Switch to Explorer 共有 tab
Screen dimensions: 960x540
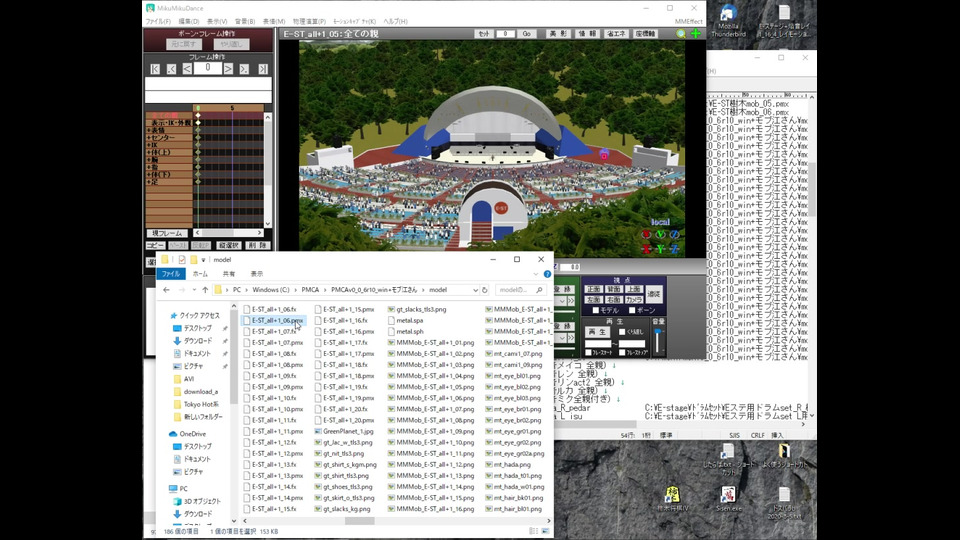(x=228, y=274)
